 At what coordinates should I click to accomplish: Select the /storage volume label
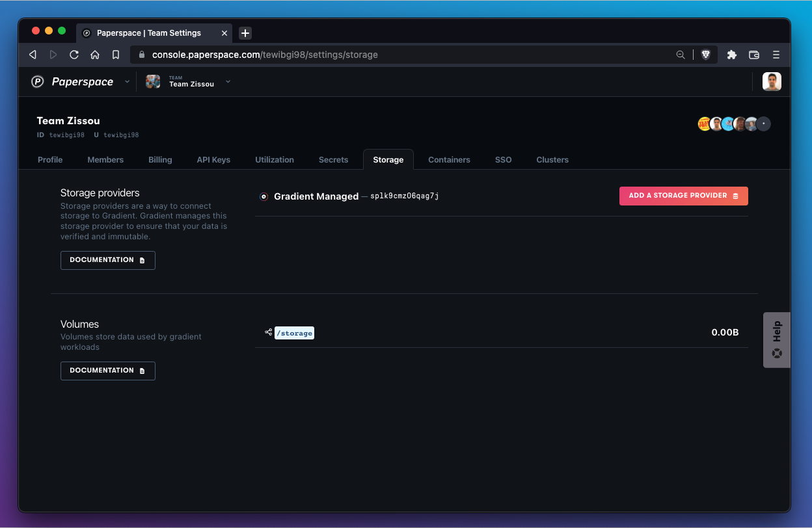coord(294,333)
